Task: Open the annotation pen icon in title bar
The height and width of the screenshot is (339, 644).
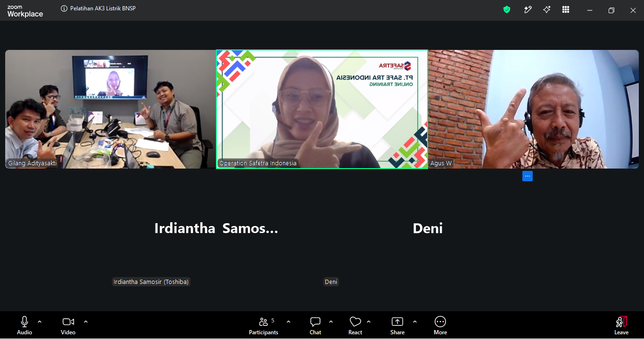Action: pos(528,9)
